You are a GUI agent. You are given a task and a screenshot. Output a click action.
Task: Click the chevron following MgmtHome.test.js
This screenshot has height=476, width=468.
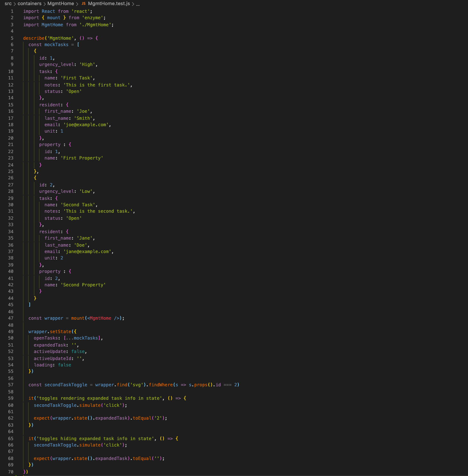point(133,4)
